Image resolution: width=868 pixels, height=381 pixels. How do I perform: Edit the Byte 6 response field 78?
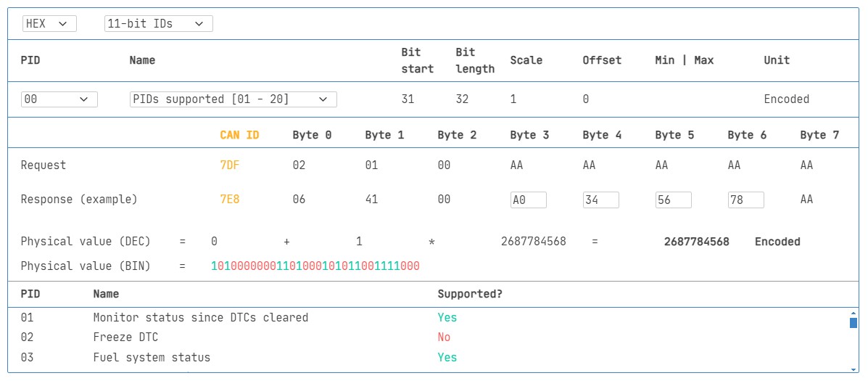(x=745, y=200)
